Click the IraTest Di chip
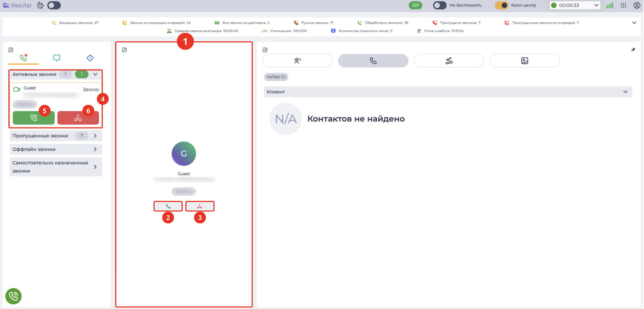644x309 pixels. 276,77
